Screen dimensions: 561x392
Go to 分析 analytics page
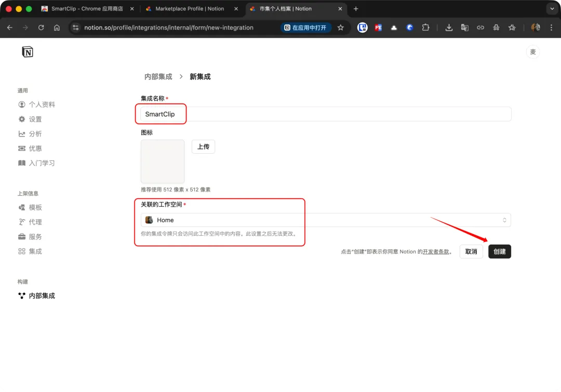point(30,134)
